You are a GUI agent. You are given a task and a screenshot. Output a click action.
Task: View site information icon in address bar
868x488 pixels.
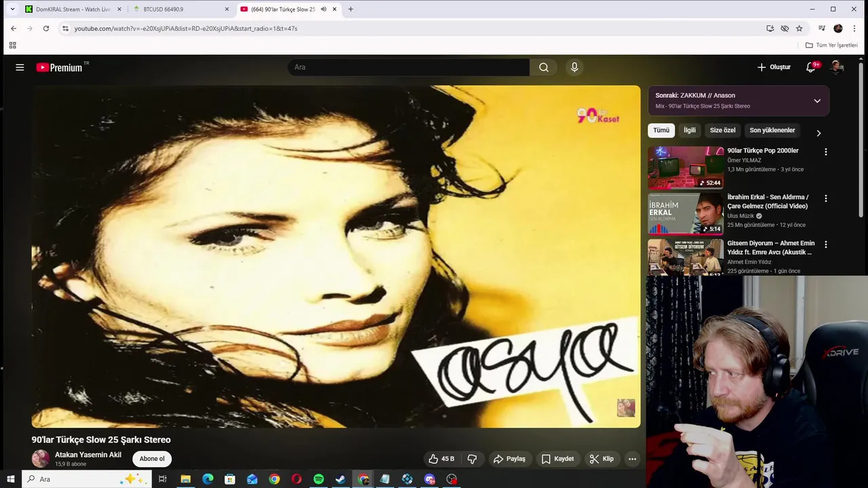pos(65,28)
